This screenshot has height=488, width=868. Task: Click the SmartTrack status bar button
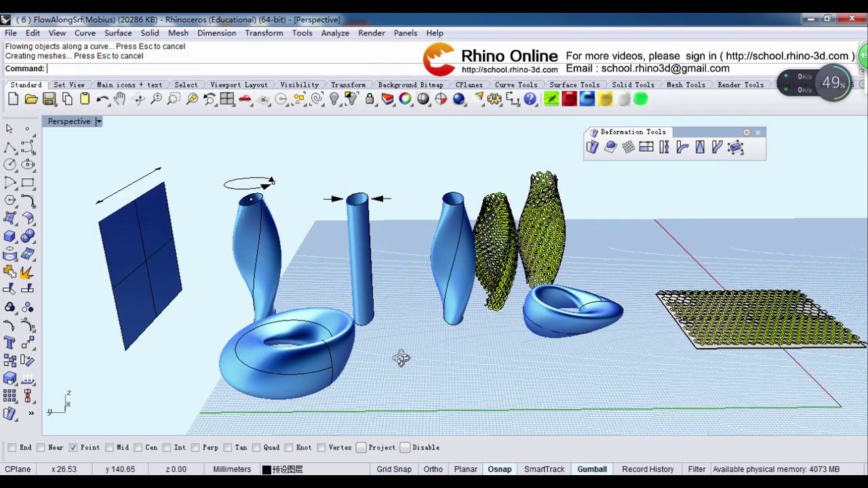tap(544, 469)
